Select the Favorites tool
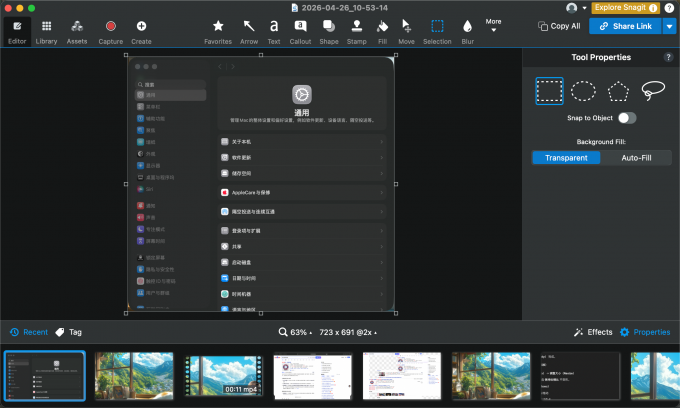Viewport: 680px width, 408px height. click(x=218, y=32)
